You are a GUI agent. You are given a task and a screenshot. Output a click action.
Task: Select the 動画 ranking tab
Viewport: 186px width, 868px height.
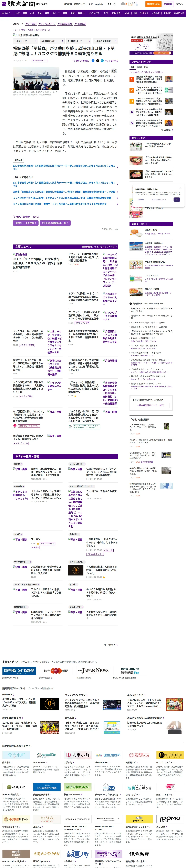[146, 67]
